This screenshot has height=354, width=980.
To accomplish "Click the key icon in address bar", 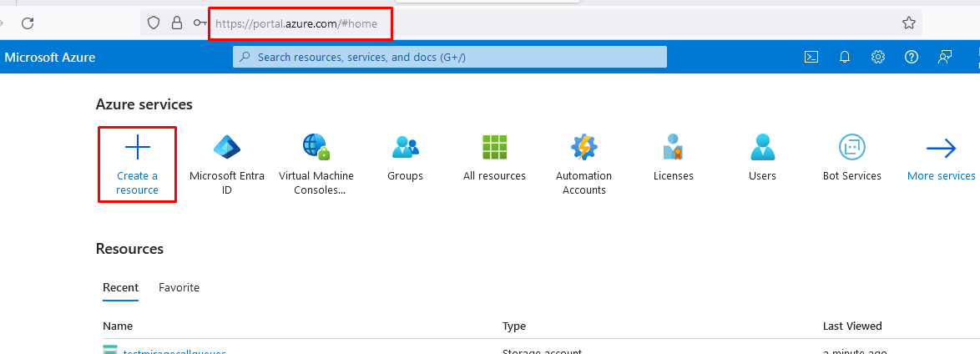I will point(200,23).
